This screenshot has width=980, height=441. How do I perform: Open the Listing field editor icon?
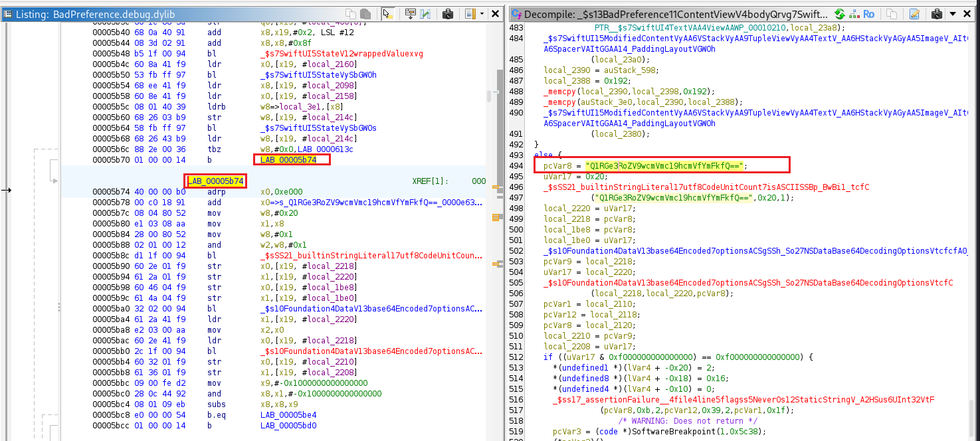click(410, 13)
